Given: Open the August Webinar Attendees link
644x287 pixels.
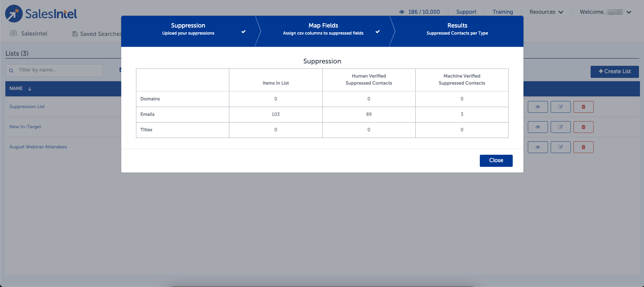Looking at the screenshot, I should 38,147.
